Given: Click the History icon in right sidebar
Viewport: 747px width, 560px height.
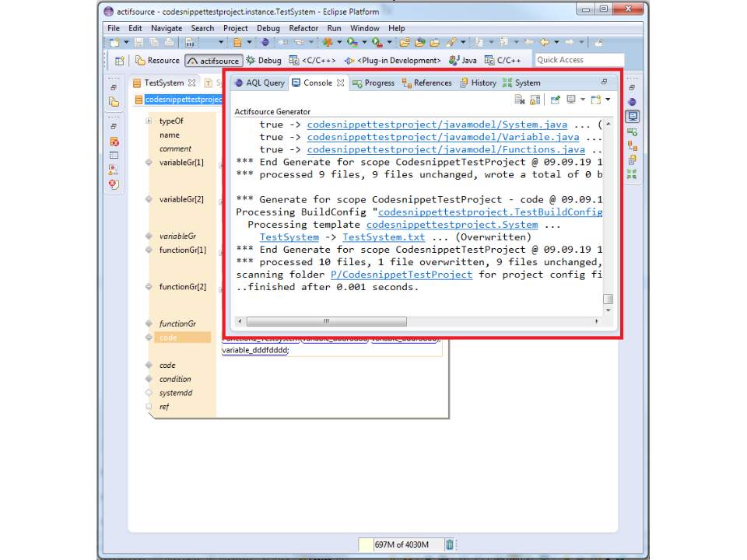Looking at the screenshot, I should coord(632,160).
